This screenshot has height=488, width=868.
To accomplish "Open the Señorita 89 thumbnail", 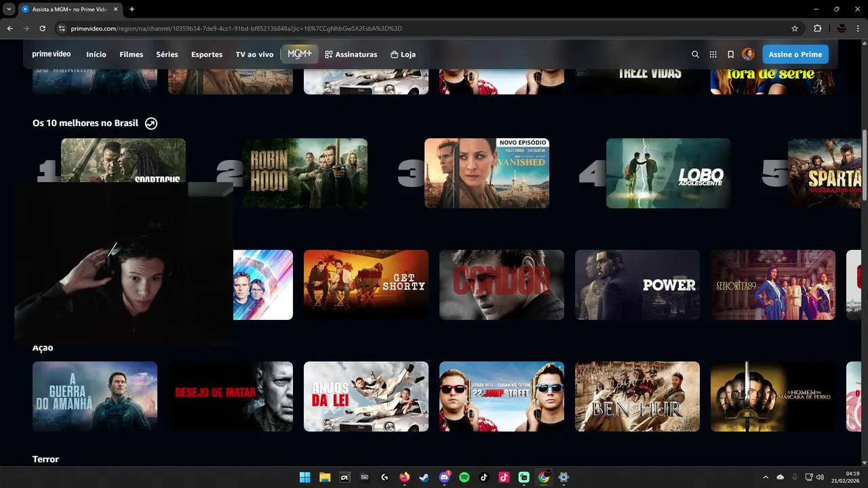I will 773,285.
